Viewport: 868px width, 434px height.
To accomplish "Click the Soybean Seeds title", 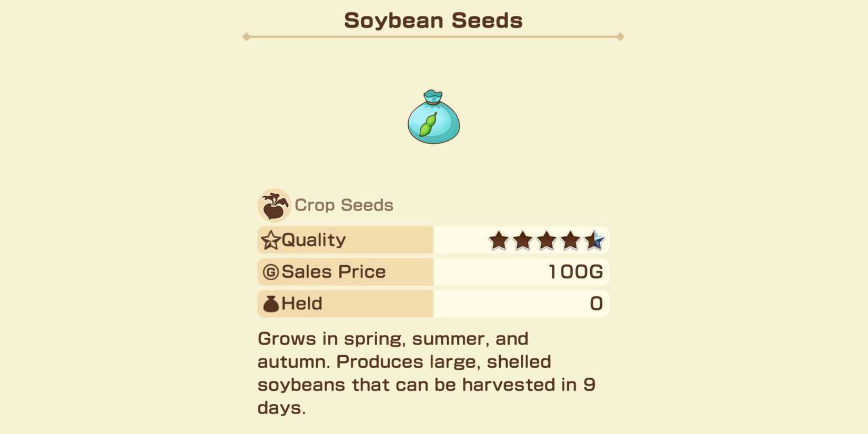I will [x=433, y=19].
